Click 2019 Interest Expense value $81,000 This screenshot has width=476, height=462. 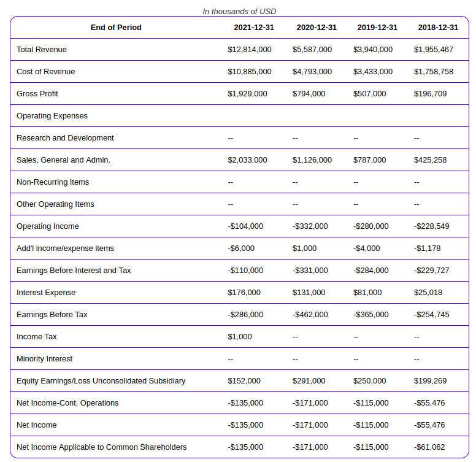coord(367,293)
